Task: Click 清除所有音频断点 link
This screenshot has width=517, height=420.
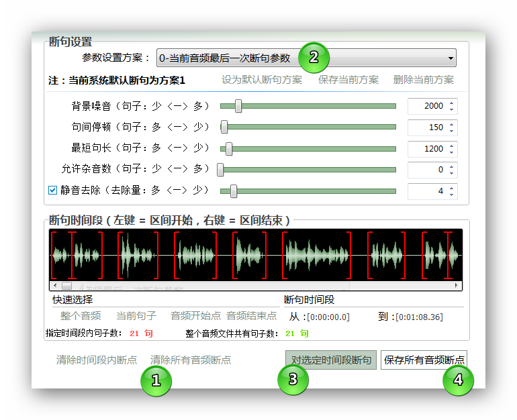Action: click(191, 360)
